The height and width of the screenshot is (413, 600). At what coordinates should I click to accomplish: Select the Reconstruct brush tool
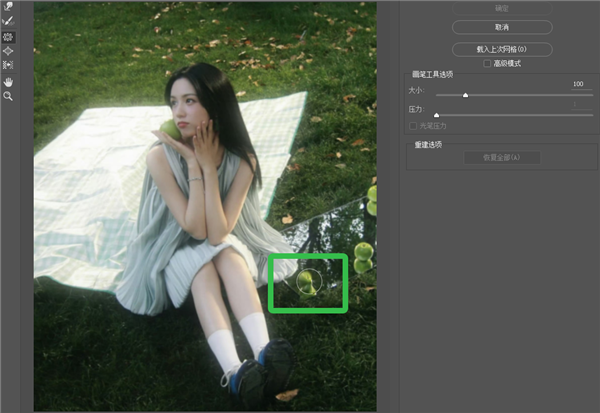tap(8, 20)
